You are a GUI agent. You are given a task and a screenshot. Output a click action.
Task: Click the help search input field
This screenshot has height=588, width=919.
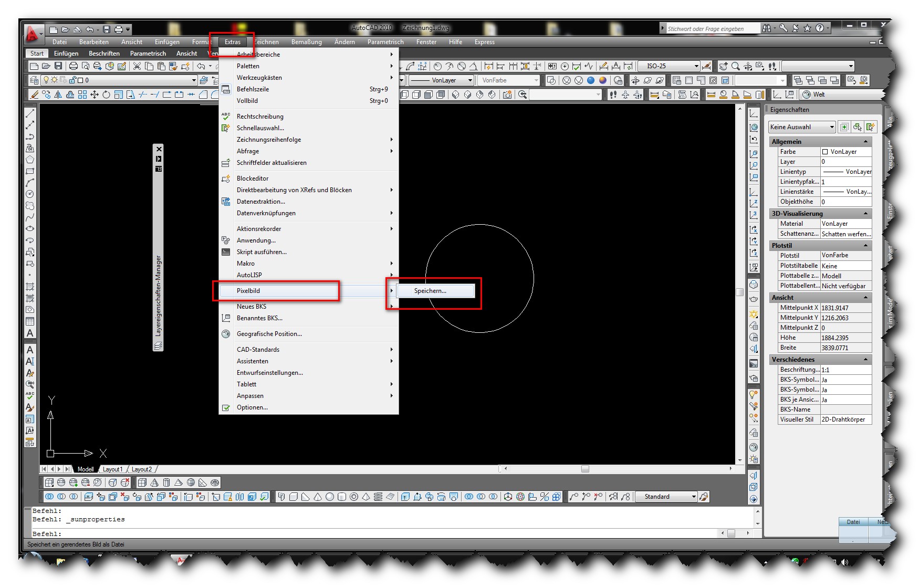712,29
